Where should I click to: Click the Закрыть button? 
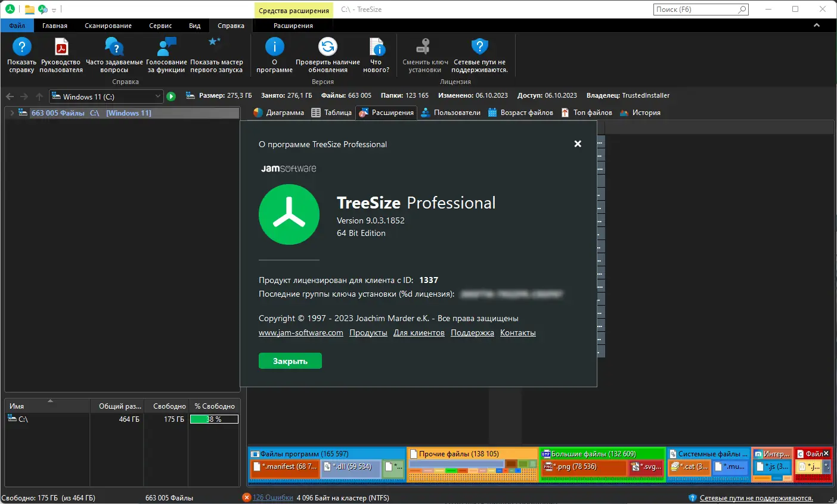coord(290,361)
